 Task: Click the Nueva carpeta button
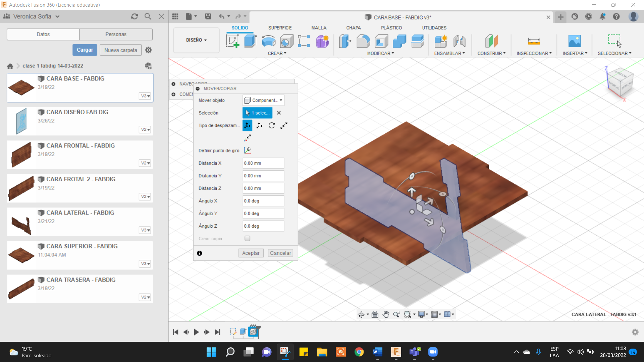coord(121,50)
